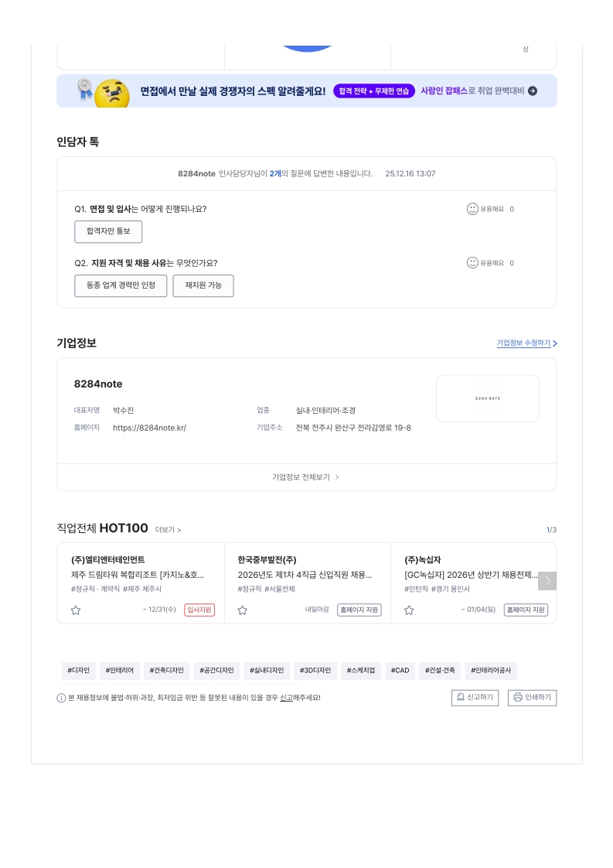Click 홈페이지 지원 for 한국중부발전 job
The height and width of the screenshot is (868, 613).
click(359, 610)
